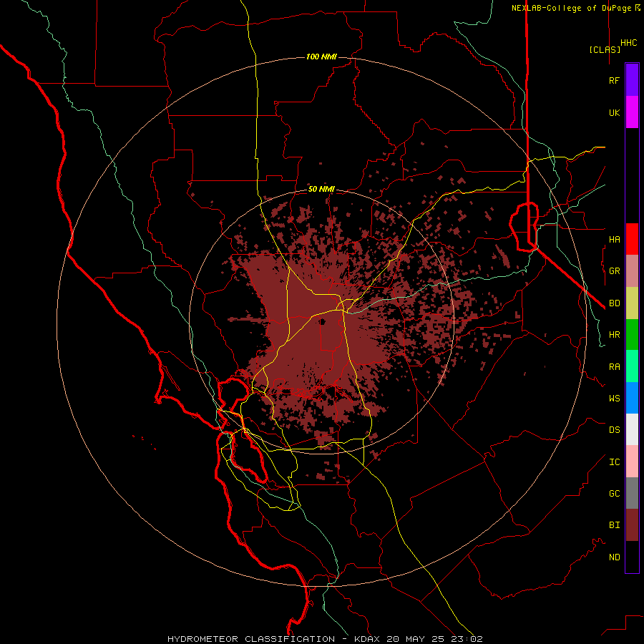Screen dimensions: 644x644
Task: Click the HA red legend swatch
Action: coord(632,239)
